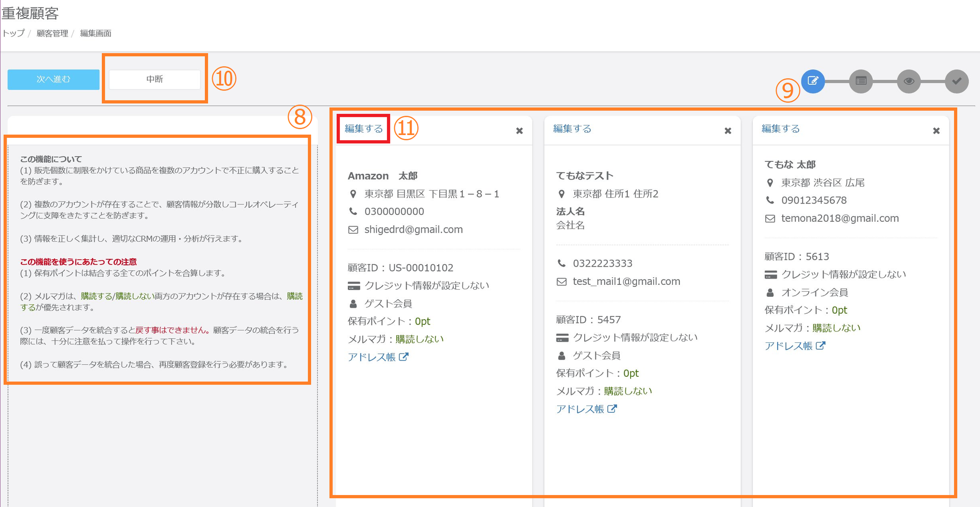Click email shigedrd@gmail.com
Image resolution: width=980 pixels, height=507 pixels.
point(413,230)
